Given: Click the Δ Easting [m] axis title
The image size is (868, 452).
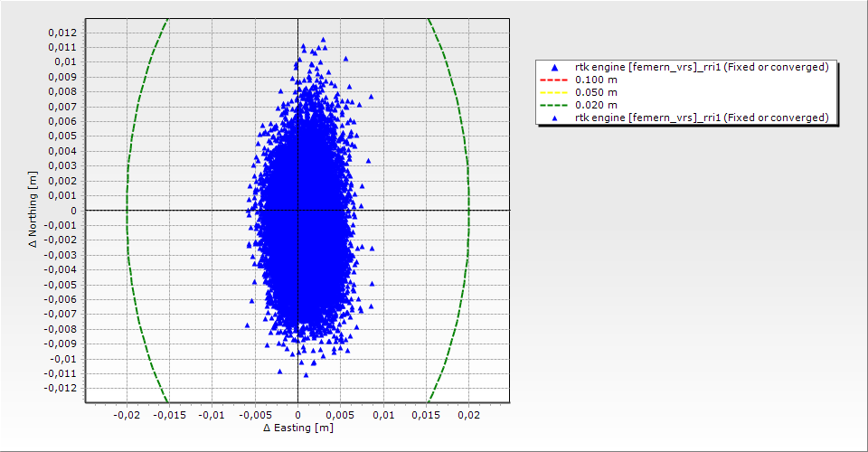Looking at the screenshot, I should coord(297,428).
